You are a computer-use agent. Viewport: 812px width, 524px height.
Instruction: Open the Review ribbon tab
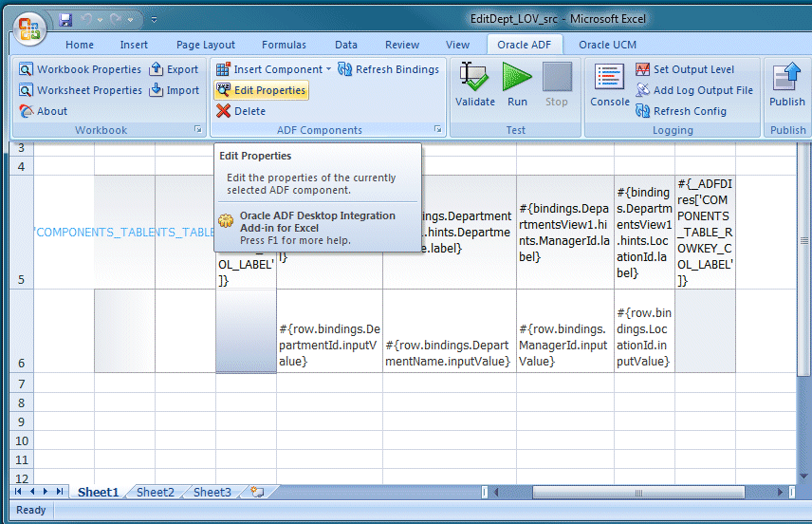[x=402, y=46]
